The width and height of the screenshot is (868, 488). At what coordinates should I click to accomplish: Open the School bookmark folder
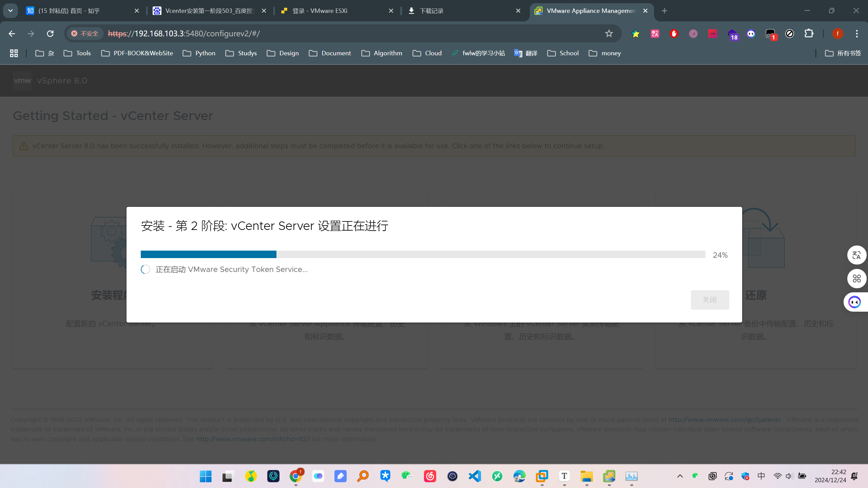pos(563,53)
